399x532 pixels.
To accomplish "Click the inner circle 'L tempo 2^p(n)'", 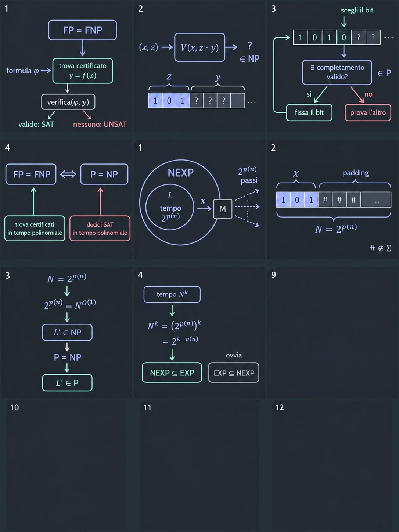I will [x=170, y=207].
